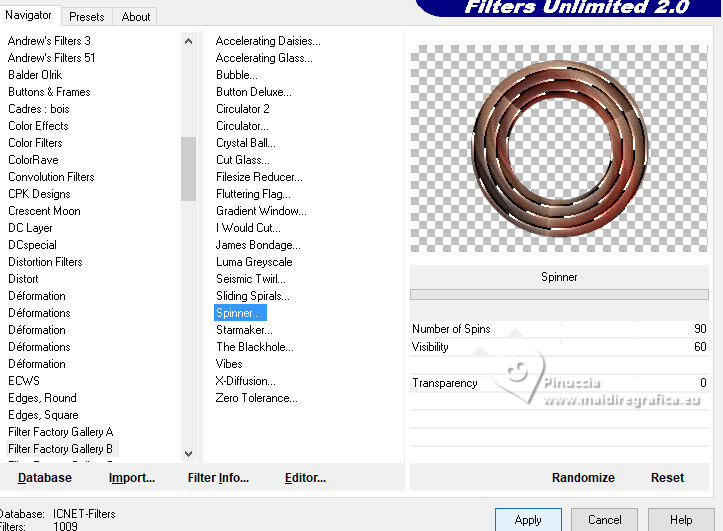This screenshot has height=531, width=723.
Task: Choose Starmaker filter
Action: pos(244,330)
